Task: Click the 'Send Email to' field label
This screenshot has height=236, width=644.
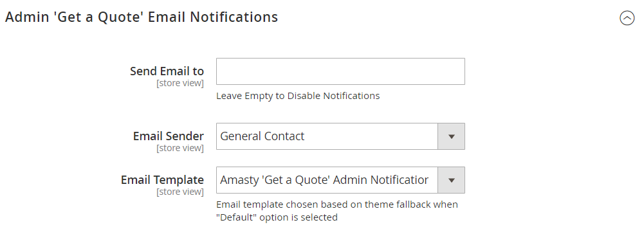Action: tap(167, 71)
